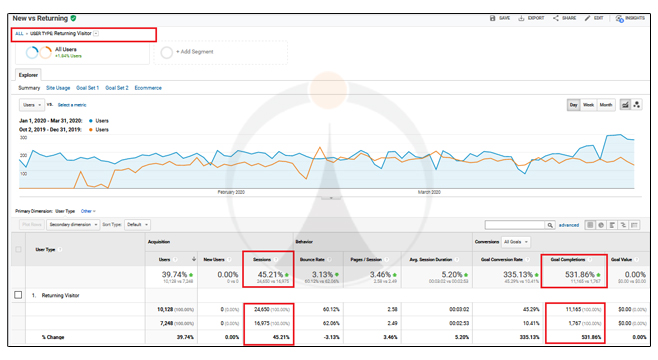658x360 pixels.
Task: Click help icon beside Bounce Rate header
Action: pyautogui.click(x=329, y=260)
